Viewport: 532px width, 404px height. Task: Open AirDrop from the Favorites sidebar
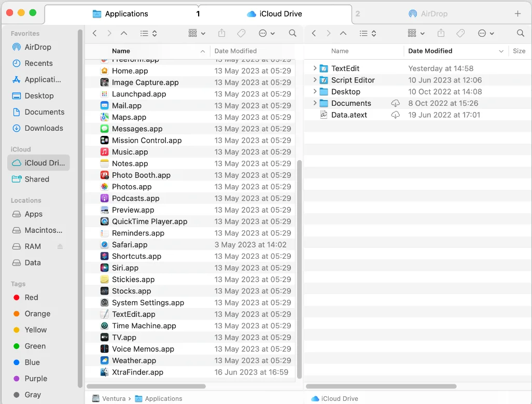(36, 47)
